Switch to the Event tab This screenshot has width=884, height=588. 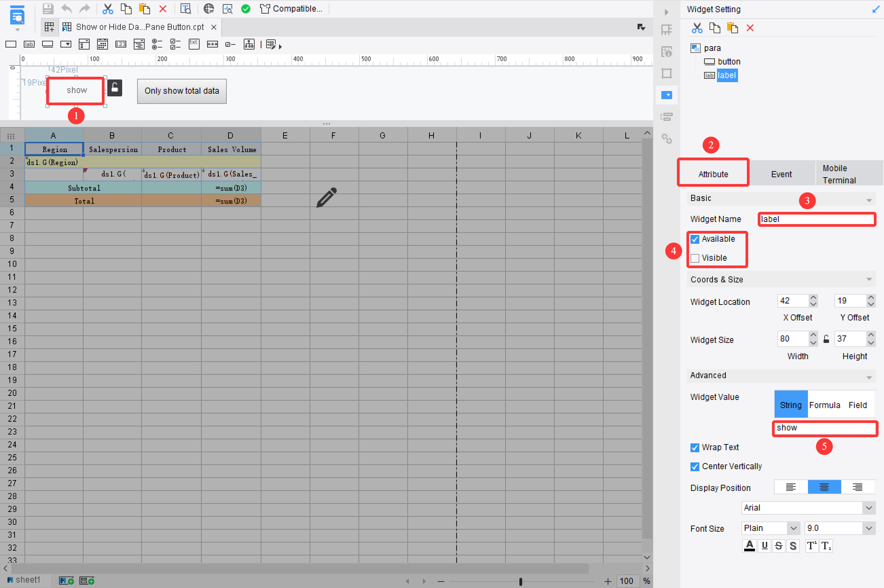point(781,174)
